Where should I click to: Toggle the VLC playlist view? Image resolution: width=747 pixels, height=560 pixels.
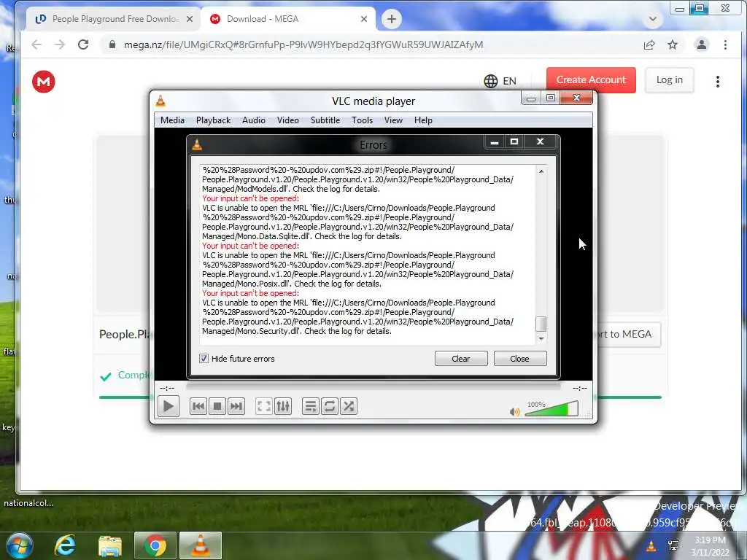pos(311,406)
